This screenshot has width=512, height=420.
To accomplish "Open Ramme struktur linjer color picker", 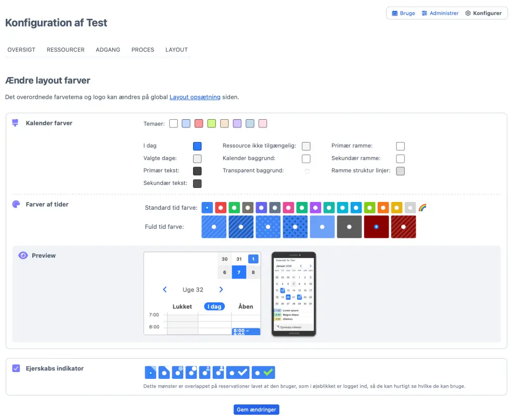I will pos(400,171).
